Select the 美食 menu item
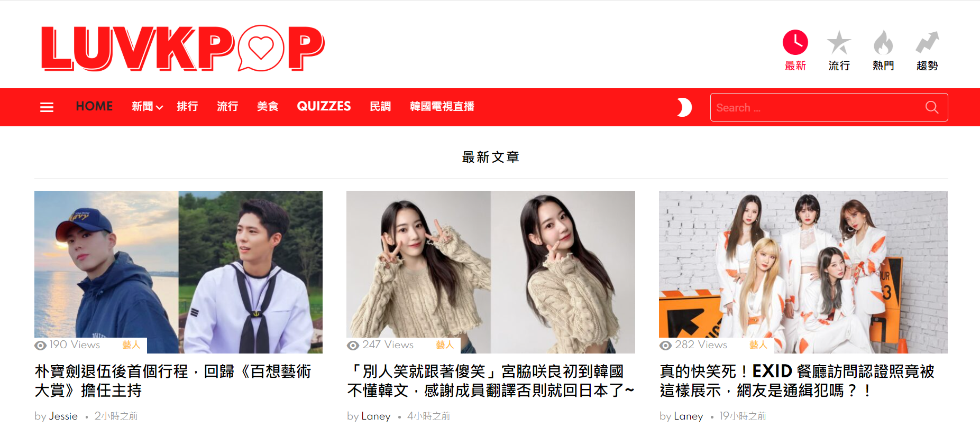This screenshot has width=980, height=437. click(x=268, y=107)
